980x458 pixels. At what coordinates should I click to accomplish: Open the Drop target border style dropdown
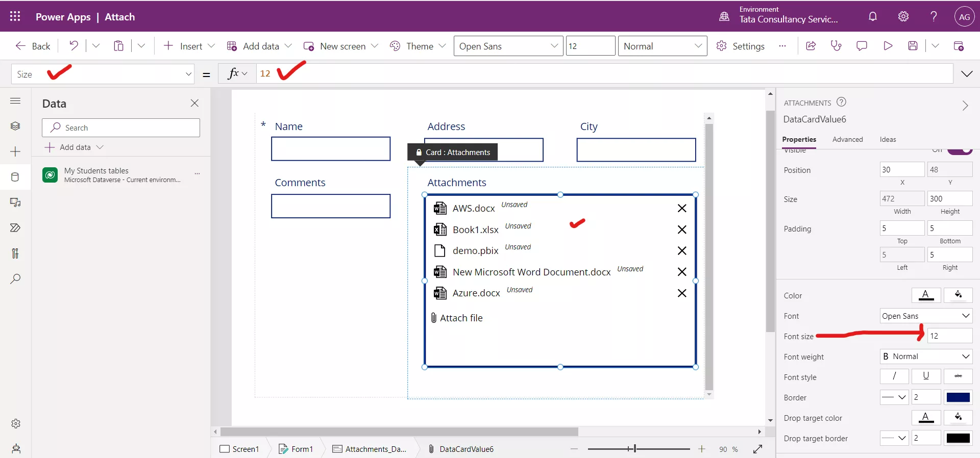click(x=894, y=438)
